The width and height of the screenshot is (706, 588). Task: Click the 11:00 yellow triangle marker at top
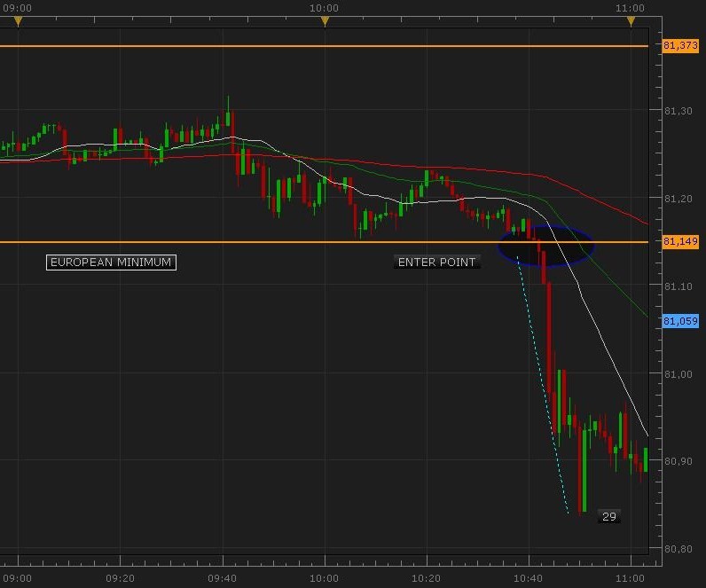pos(631,20)
